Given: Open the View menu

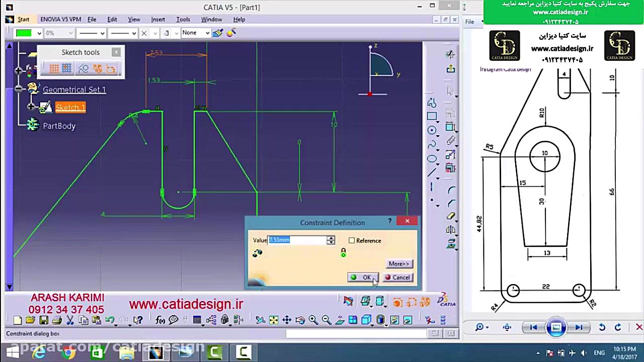Looking at the screenshot, I should click(x=134, y=19).
